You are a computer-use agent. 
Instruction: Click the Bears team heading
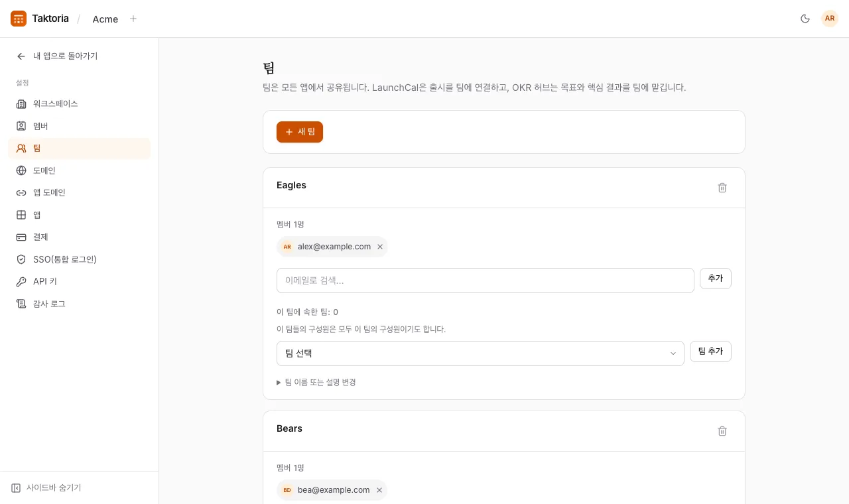coord(289,428)
